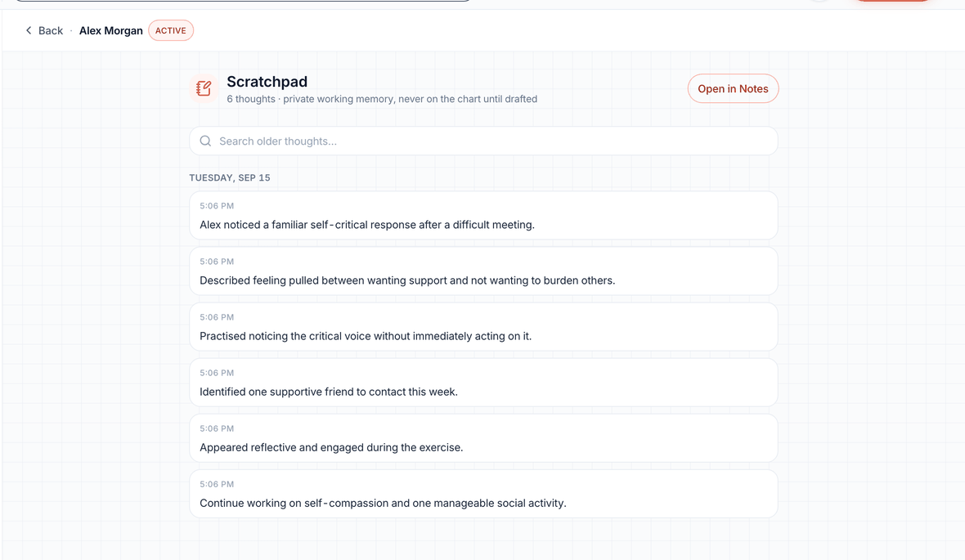Select the Scratchpad heading

point(267,81)
